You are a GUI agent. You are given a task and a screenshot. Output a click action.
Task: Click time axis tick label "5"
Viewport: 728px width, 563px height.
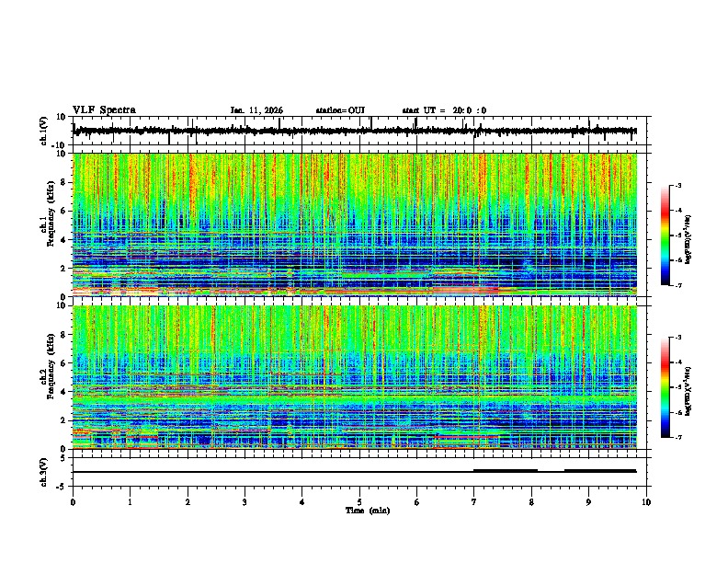359,502
